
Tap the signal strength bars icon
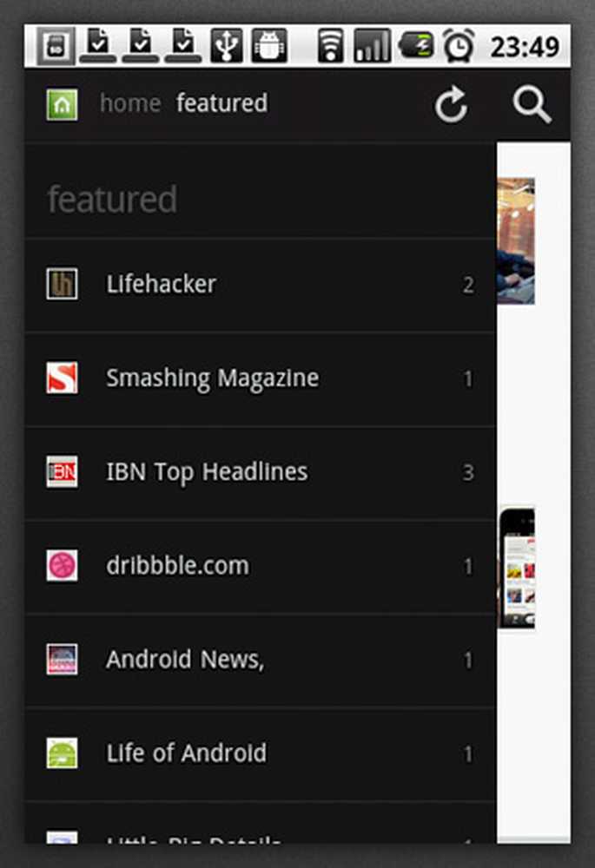point(372,45)
